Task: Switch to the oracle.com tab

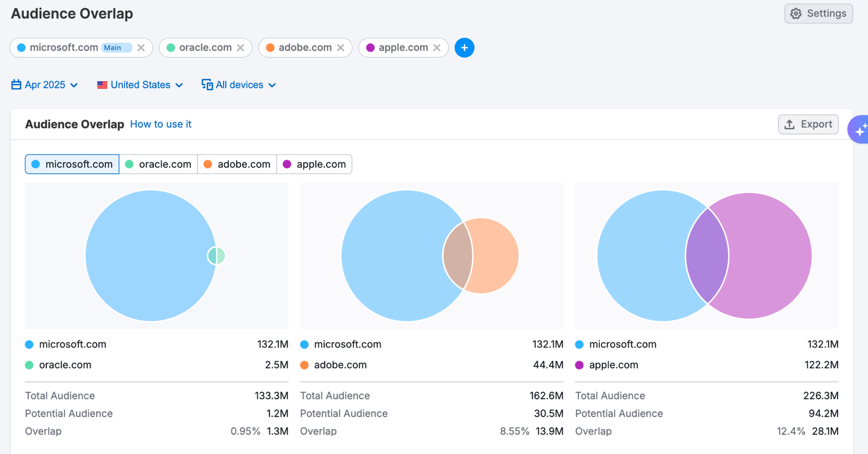Action: point(158,164)
